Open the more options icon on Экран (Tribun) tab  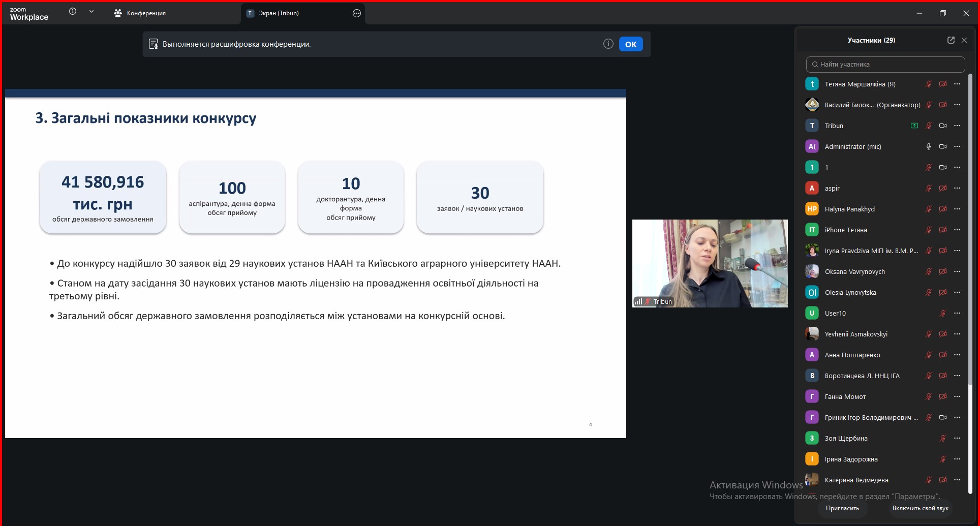(357, 13)
